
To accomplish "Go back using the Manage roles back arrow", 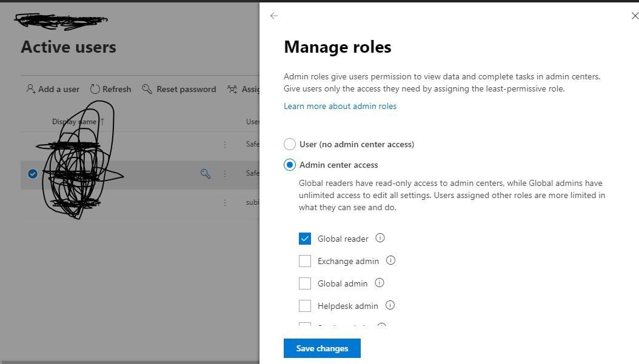I will coord(274,16).
